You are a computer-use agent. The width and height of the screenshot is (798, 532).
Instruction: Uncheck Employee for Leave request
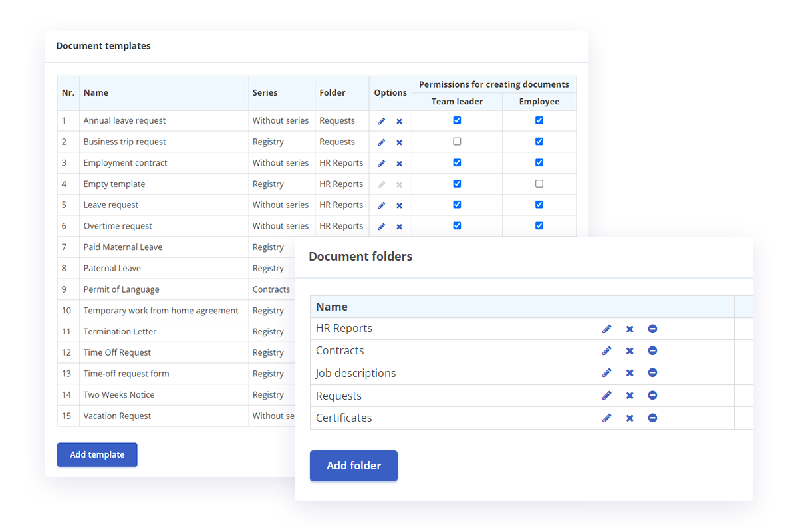539,205
